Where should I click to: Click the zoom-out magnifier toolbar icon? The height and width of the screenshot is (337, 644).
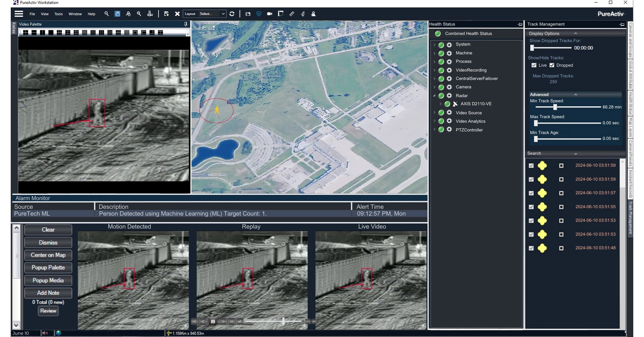[139, 14]
